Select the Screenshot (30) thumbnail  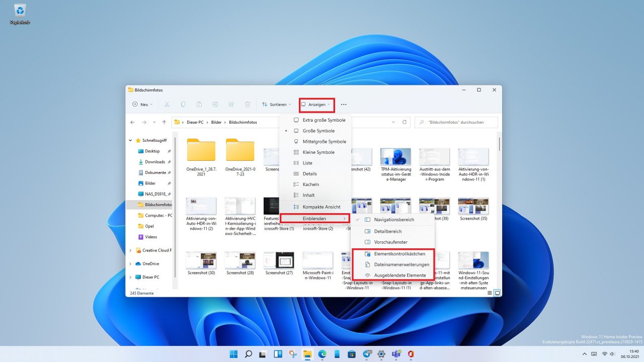click(x=201, y=264)
